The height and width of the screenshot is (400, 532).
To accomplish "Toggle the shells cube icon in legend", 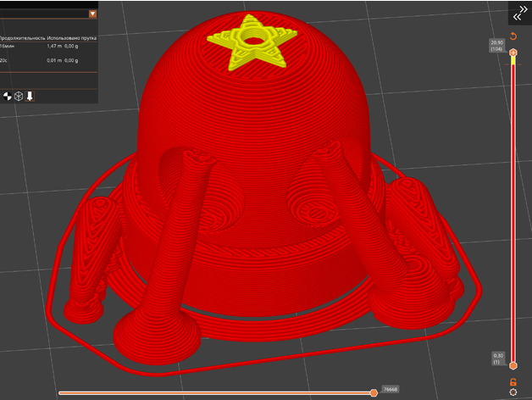I will coord(17,96).
